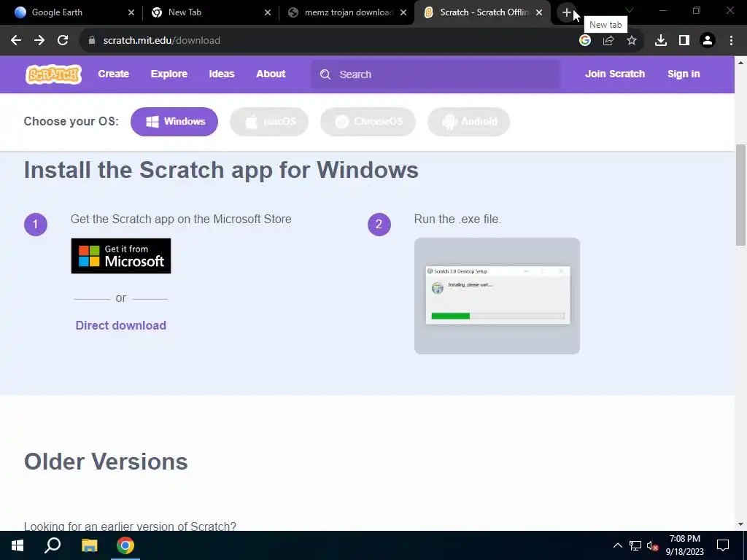
Task: Click the Scratch logo
Action: coord(53,74)
